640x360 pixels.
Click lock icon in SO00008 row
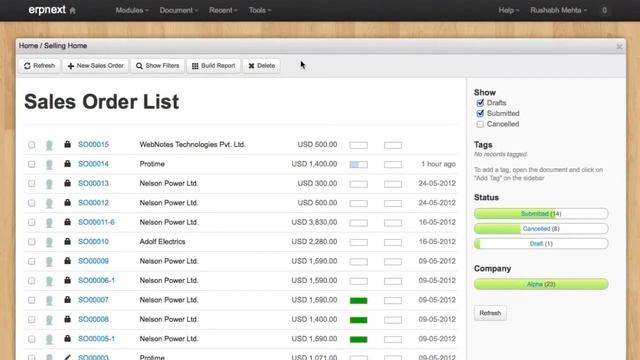pyautogui.click(x=67, y=319)
